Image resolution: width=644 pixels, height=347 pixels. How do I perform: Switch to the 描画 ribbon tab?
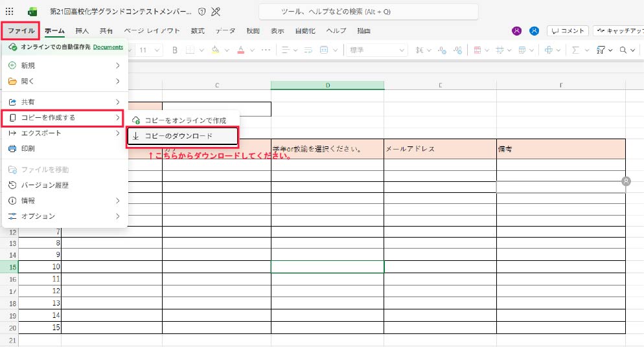pos(364,31)
